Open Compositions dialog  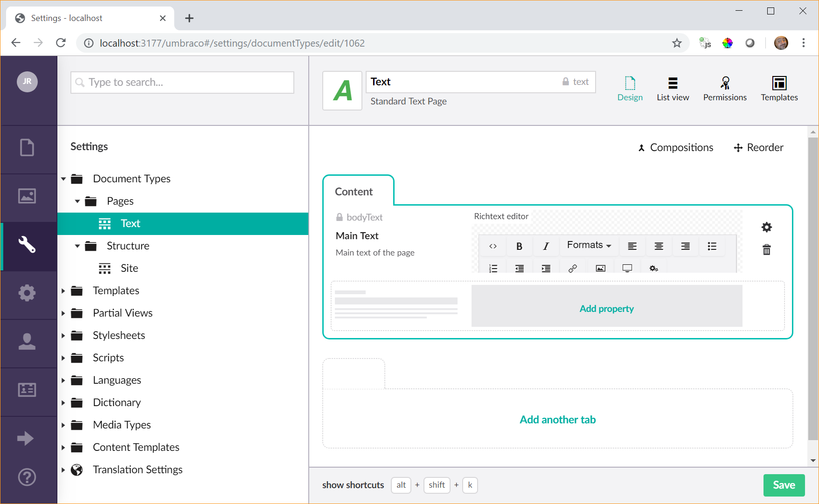pyautogui.click(x=675, y=147)
